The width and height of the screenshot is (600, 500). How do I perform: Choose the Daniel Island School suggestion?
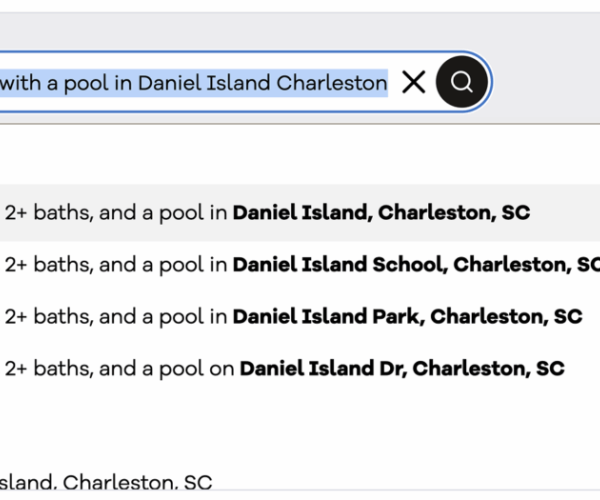pyautogui.click(x=300, y=264)
